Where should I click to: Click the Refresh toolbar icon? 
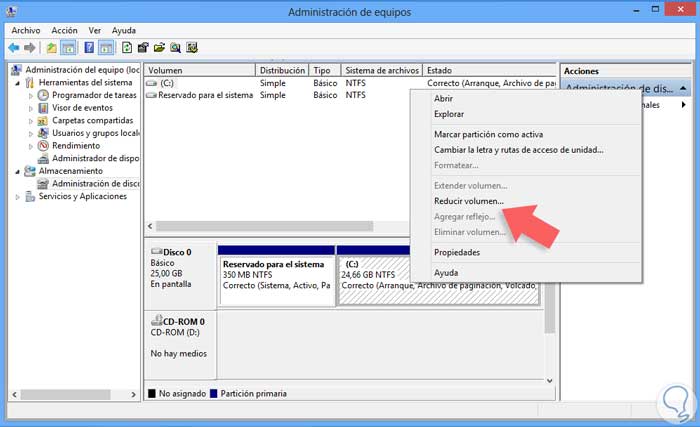(x=127, y=48)
